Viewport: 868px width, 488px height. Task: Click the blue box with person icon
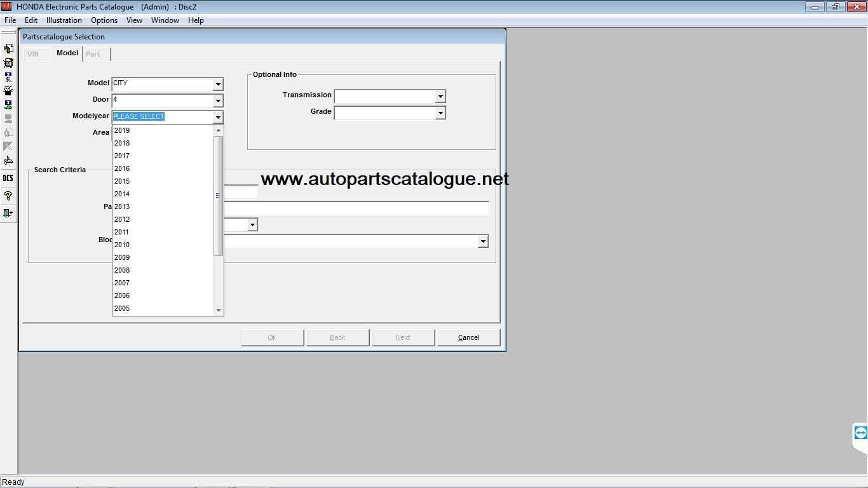8,77
